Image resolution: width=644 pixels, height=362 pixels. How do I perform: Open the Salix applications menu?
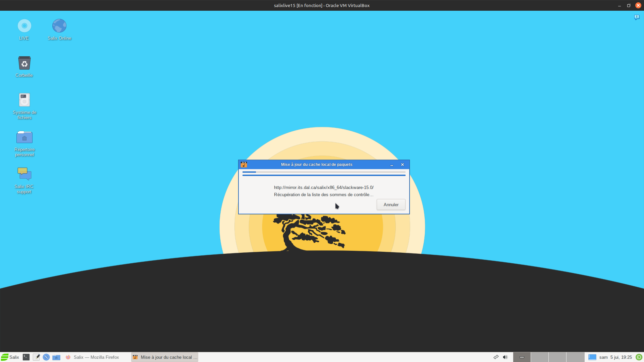[x=10, y=357]
